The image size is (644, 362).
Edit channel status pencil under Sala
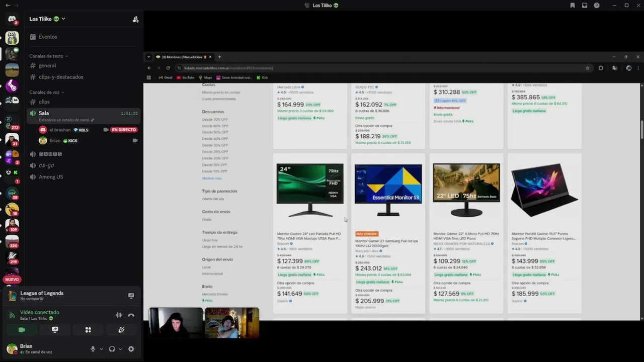pyautogui.click(x=92, y=120)
